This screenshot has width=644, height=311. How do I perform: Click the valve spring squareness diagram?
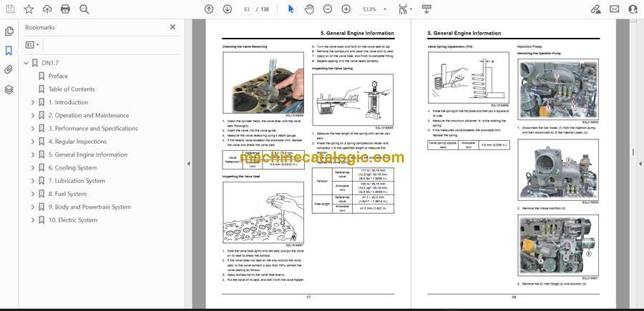click(469, 77)
